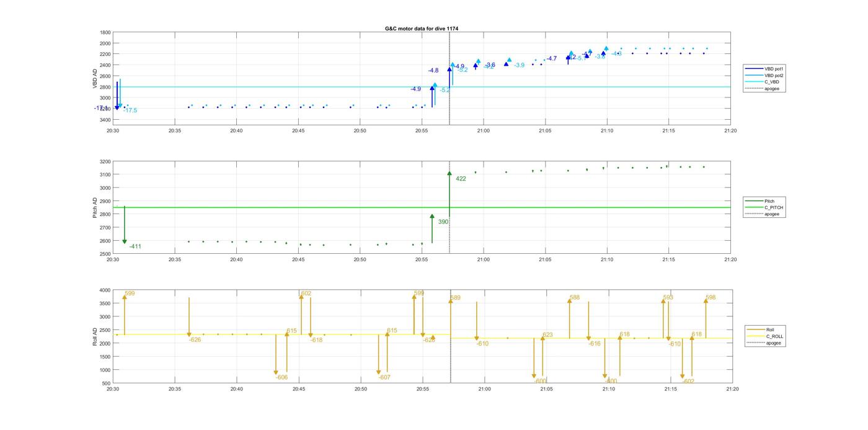868x430 pixels.
Task: Click '21:10' on the Roll plot time axis
Action: pos(608,389)
